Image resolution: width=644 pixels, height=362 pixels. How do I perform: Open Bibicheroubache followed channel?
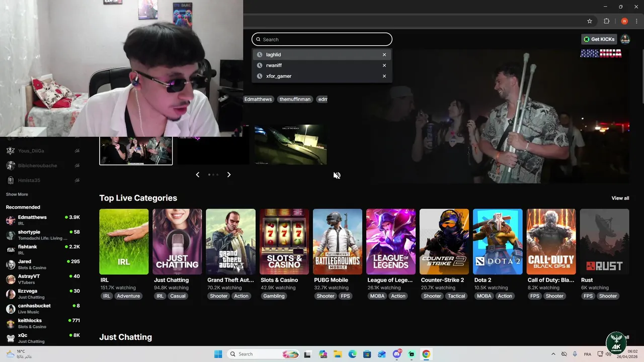click(x=43, y=165)
